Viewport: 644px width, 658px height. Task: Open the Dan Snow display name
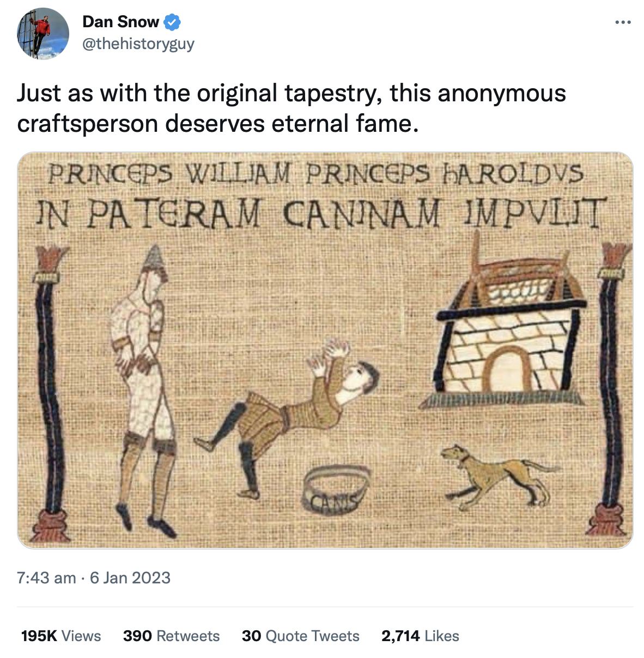[120, 22]
